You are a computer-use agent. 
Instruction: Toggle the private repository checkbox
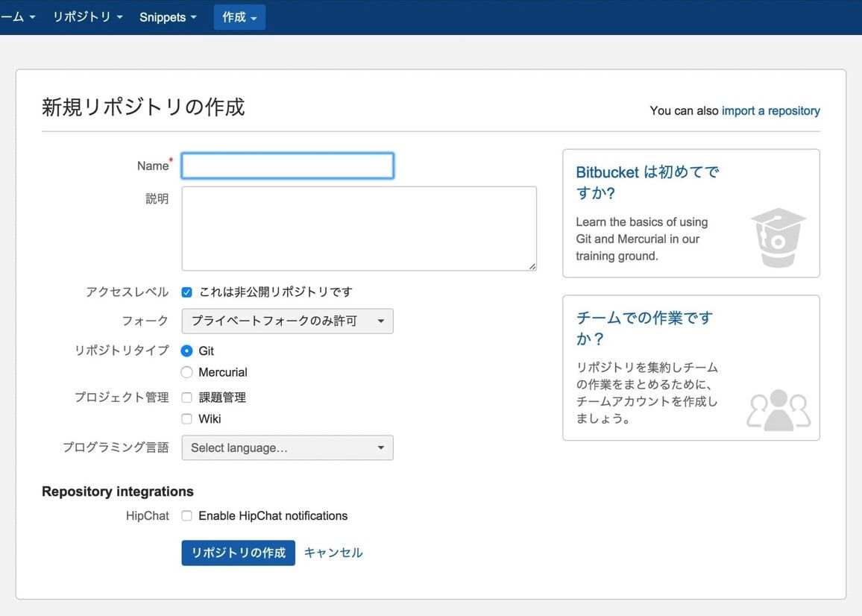coord(187,292)
